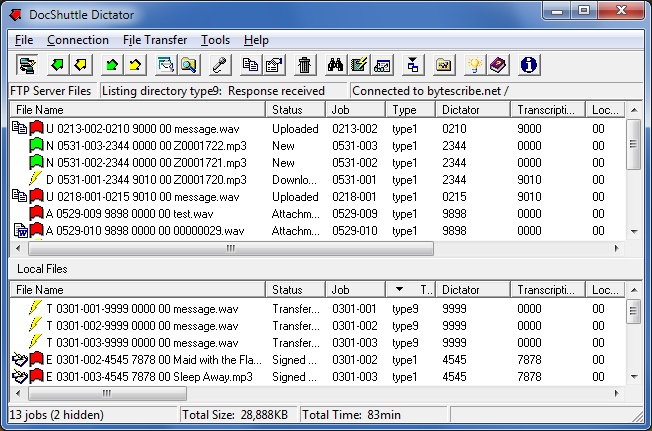
Task: Click the Uploaded status of job 0213-002
Action: tap(295, 129)
